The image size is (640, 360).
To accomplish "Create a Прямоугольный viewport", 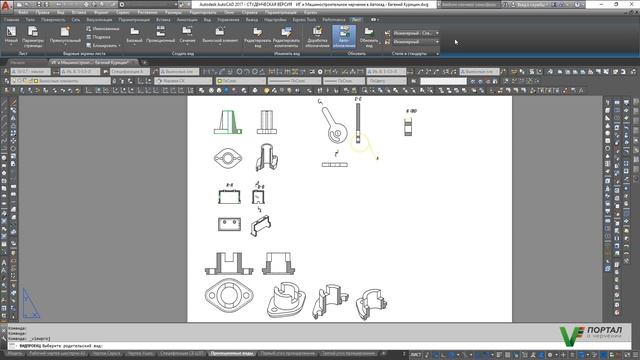I will [65, 36].
